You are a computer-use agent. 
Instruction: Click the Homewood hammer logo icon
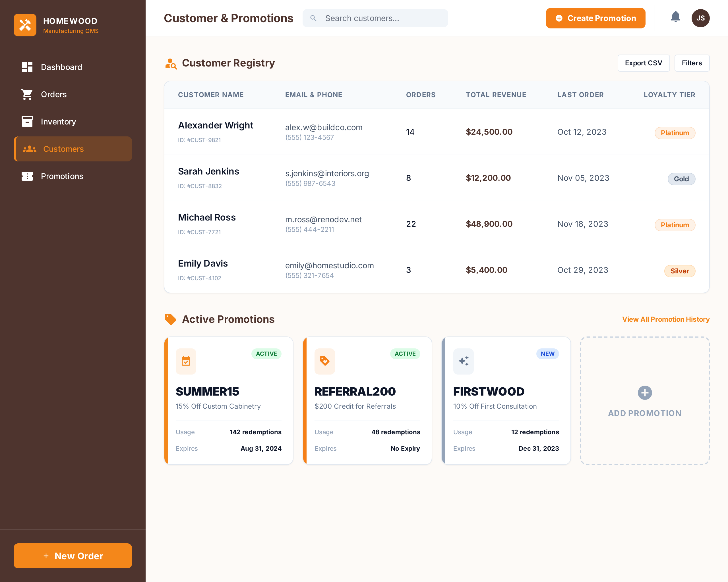(x=25, y=25)
